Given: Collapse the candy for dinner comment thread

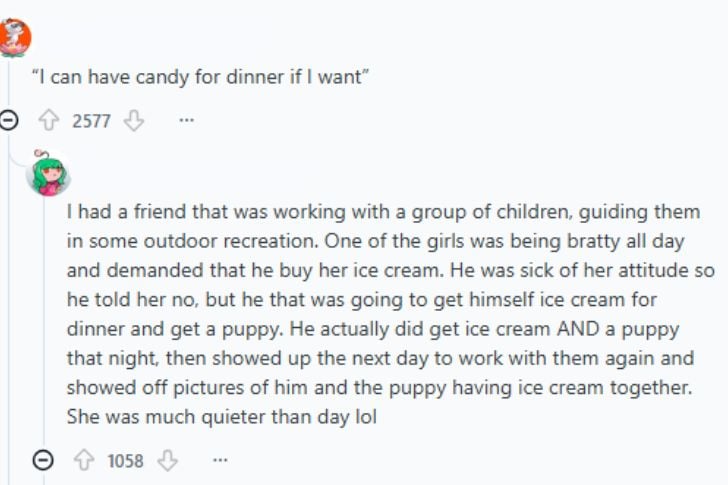Looking at the screenshot, I should pos(8,121).
